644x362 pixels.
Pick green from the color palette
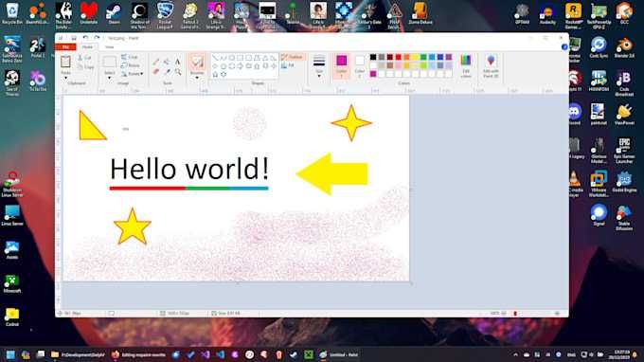(x=423, y=57)
